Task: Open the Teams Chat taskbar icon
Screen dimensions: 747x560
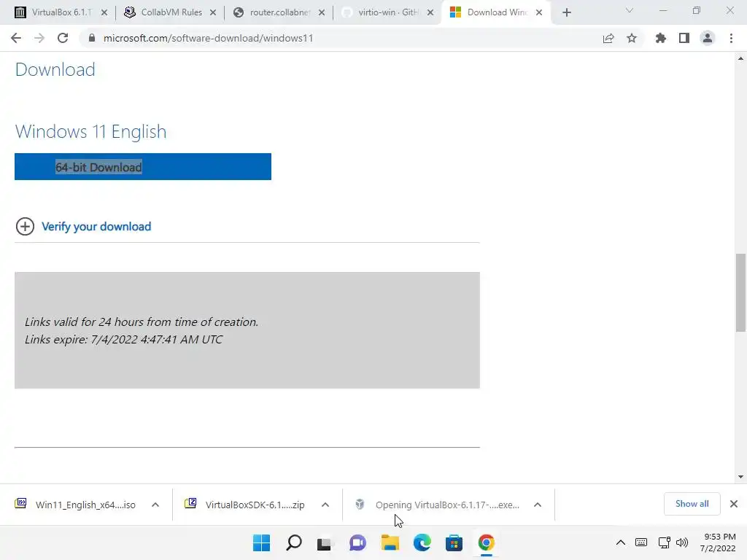Action: point(357,542)
